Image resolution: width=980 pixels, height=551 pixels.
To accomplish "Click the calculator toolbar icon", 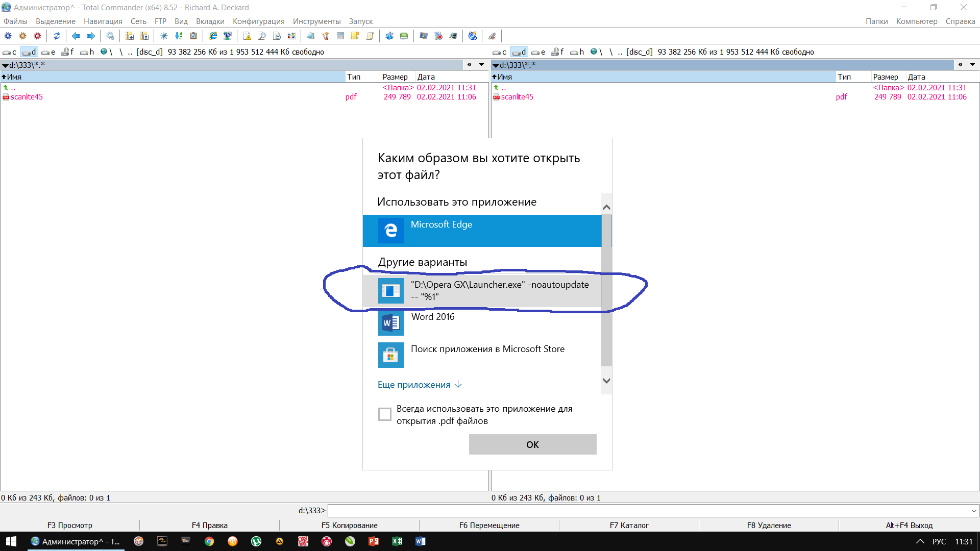I will 340,36.
